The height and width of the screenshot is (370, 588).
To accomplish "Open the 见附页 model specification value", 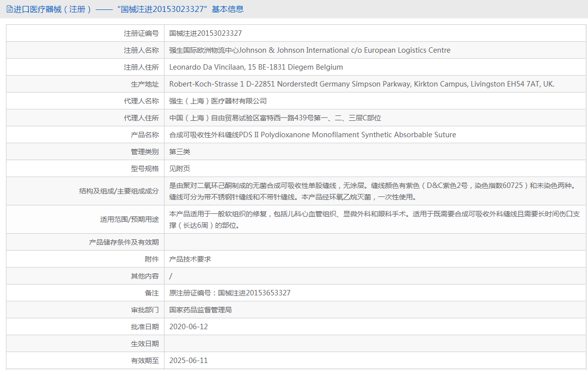I will [179, 169].
